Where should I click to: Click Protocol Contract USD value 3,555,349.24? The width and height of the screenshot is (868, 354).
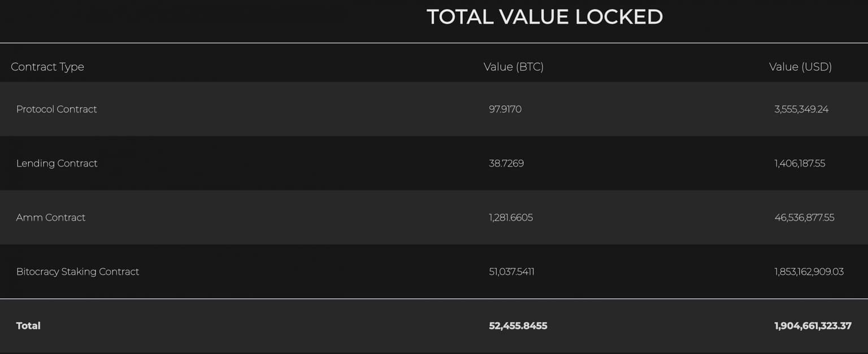[x=801, y=109]
